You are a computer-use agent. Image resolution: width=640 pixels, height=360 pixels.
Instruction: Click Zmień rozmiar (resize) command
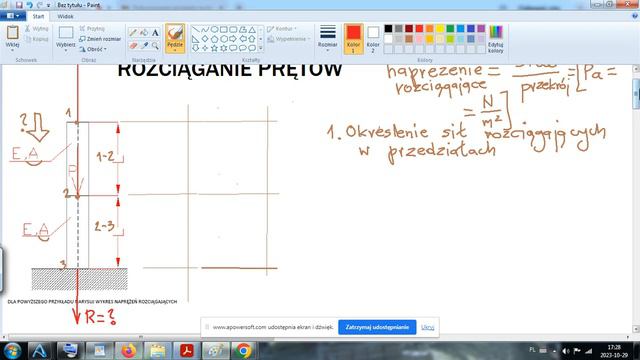tap(100, 39)
